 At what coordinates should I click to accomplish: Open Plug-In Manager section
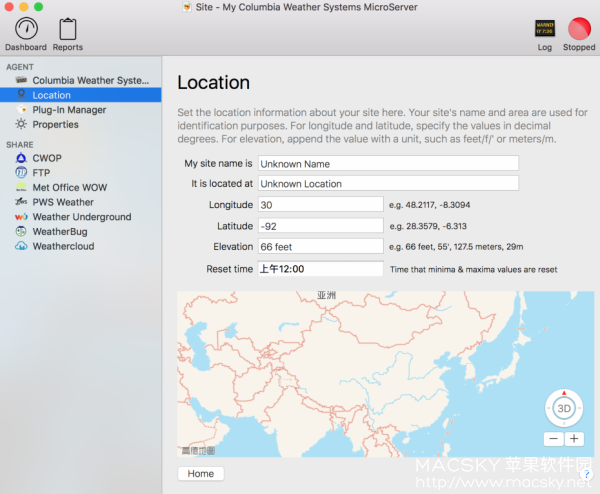(81, 110)
